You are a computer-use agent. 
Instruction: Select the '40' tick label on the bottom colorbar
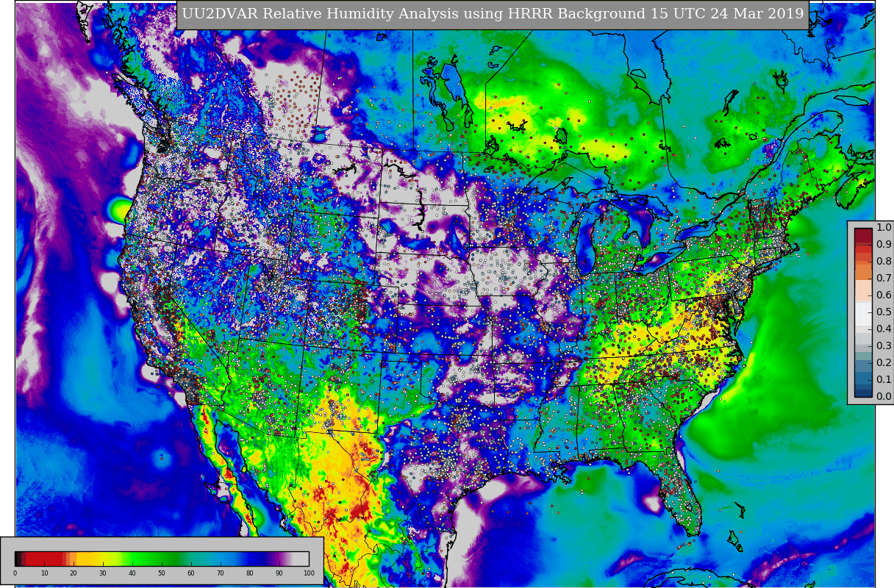[132, 573]
